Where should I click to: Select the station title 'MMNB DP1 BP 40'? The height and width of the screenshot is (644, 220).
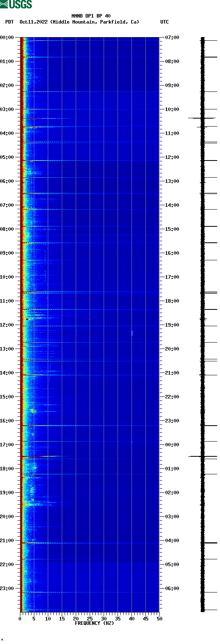pyautogui.click(x=91, y=16)
